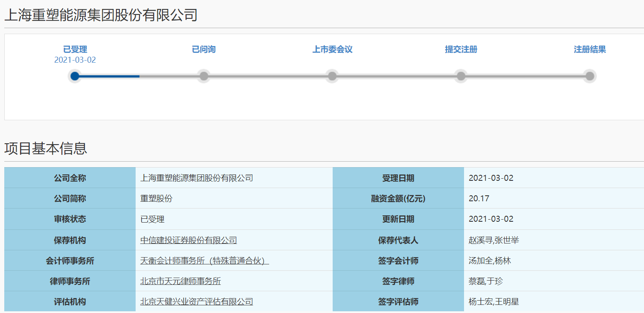Screen dimensions: 644x313
Task: Click the page title 上海重塑能源集团股份有限公司
Action: tap(101, 15)
